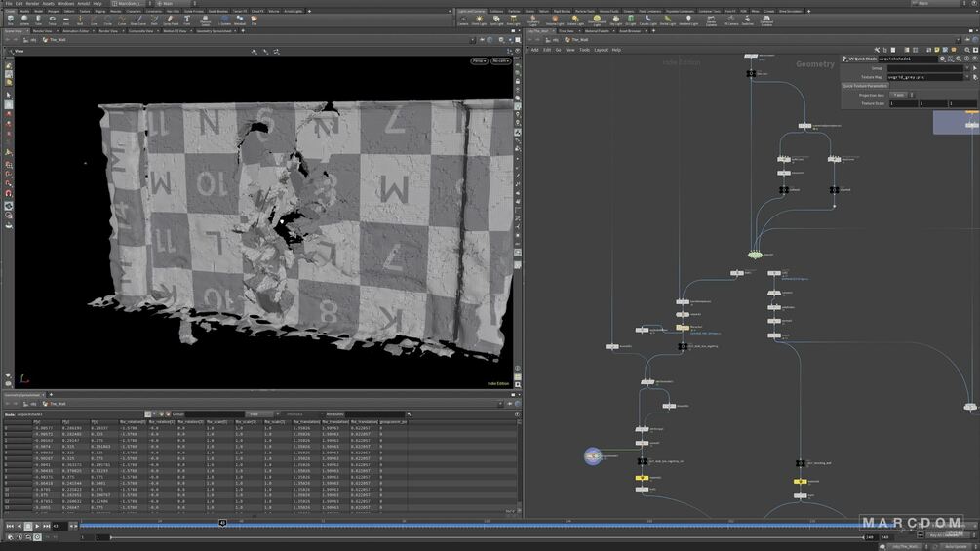Switch to the Material Palette tab
The height and width of the screenshot is (551, 980).
[x=596, y=31]
